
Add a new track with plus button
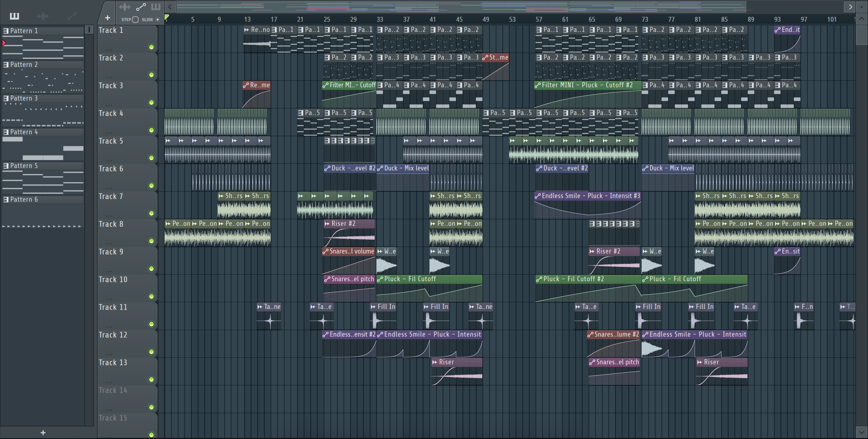[x=108, y=18]
